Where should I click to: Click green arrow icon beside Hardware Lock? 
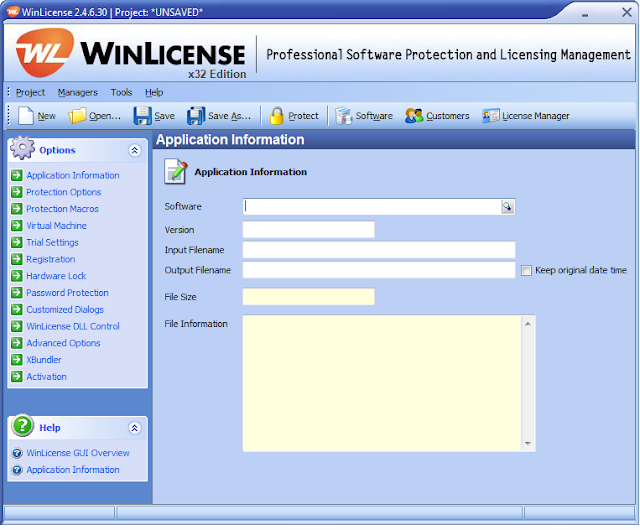click(x=17, y=276)
